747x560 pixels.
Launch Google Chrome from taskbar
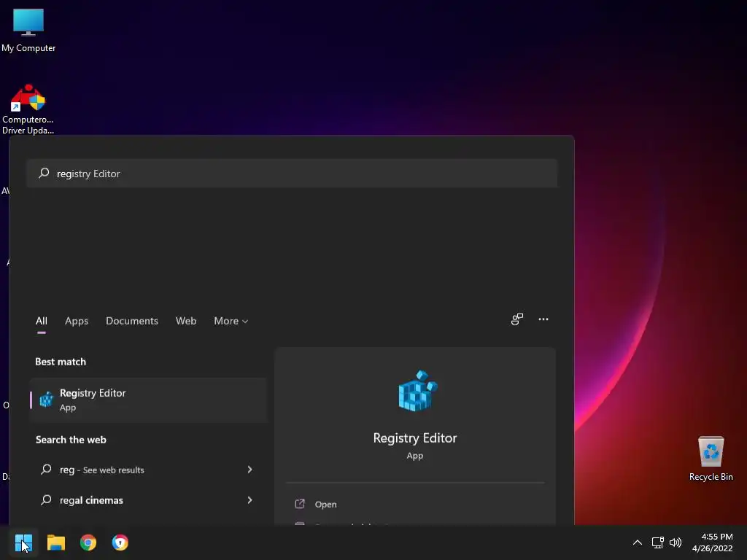[x=88, y=542]
